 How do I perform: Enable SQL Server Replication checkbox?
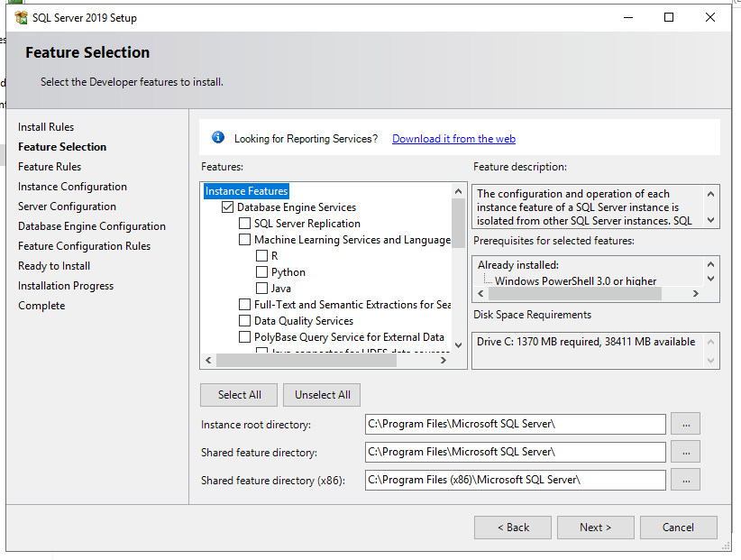(245, 223)
